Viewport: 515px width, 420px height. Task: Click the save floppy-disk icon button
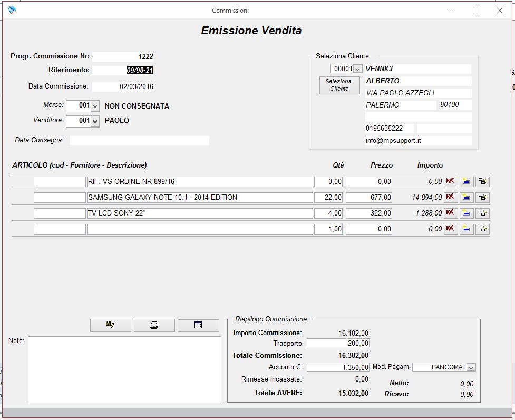[x=110, y=325]
